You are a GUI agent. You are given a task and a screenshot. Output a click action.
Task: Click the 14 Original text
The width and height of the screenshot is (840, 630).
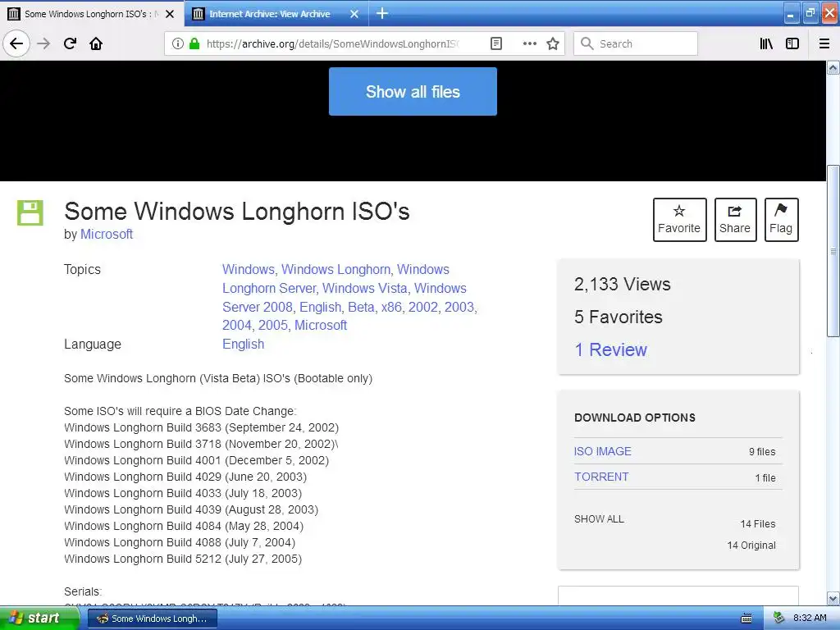click(751, 546)
